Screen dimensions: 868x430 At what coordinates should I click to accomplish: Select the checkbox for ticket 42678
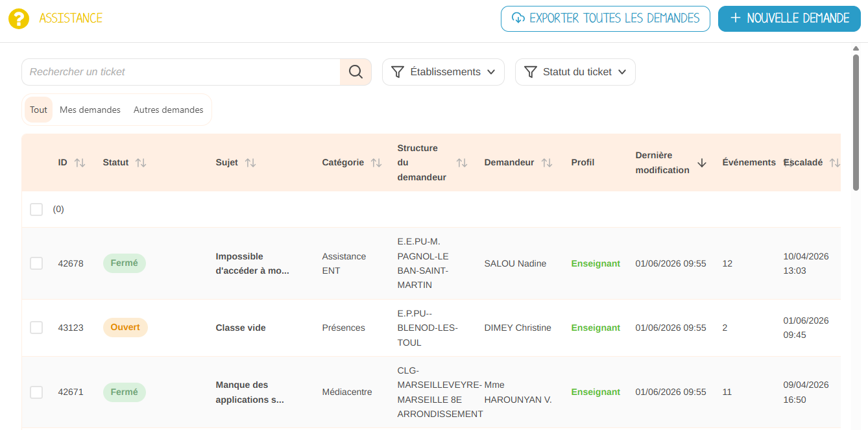(36, 263)
